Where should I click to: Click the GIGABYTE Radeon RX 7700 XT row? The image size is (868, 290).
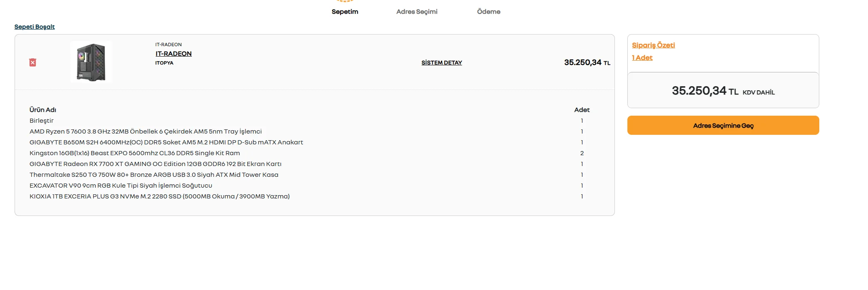coord(155,164)
